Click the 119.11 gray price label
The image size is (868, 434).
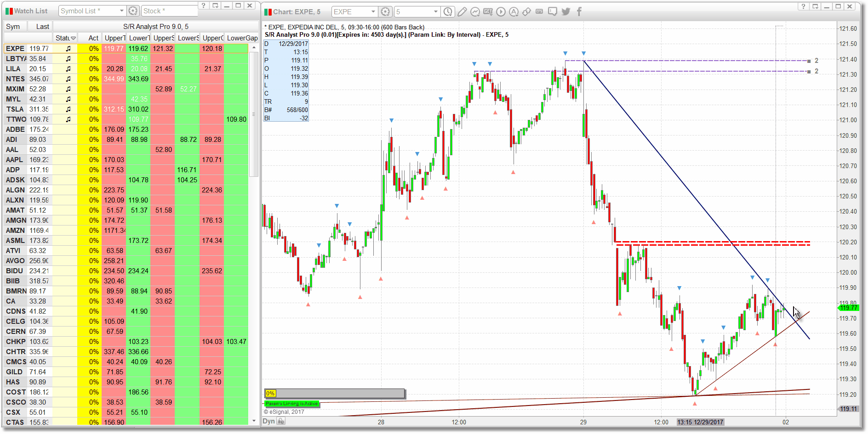click(848, 409)
